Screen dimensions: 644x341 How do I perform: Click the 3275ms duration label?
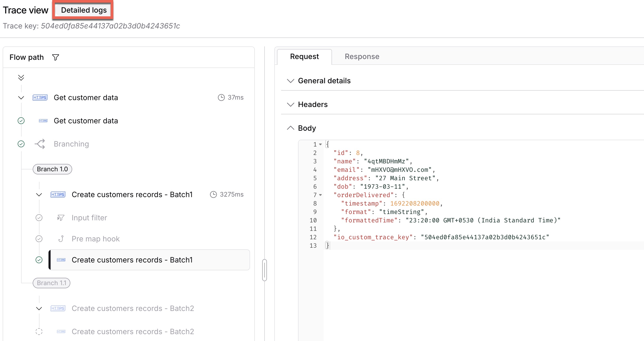tap(232, 194)
